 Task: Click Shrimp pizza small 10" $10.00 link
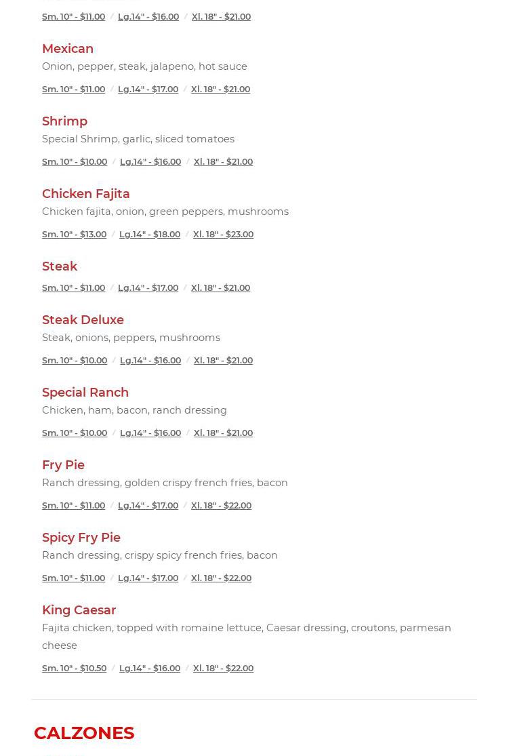tap(75, 161)
